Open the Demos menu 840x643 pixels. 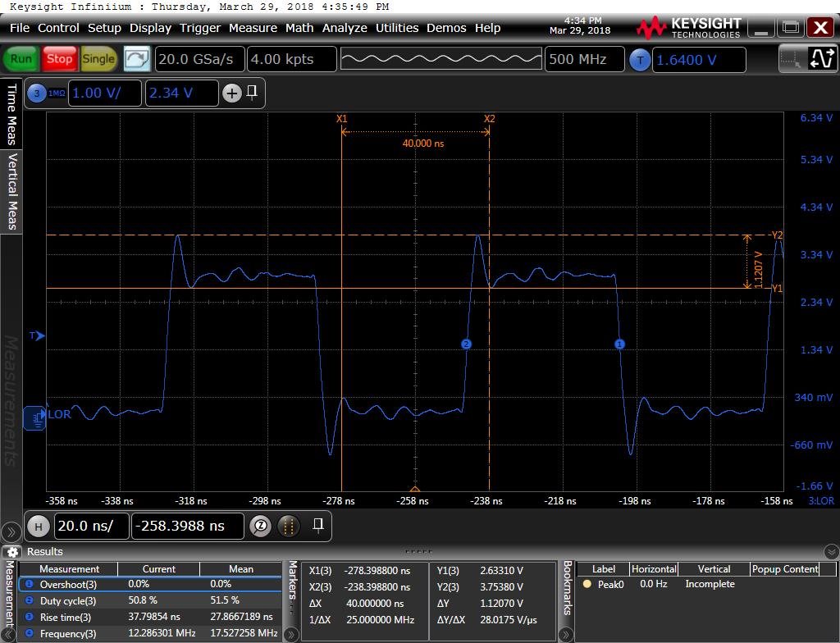point(446,28)
